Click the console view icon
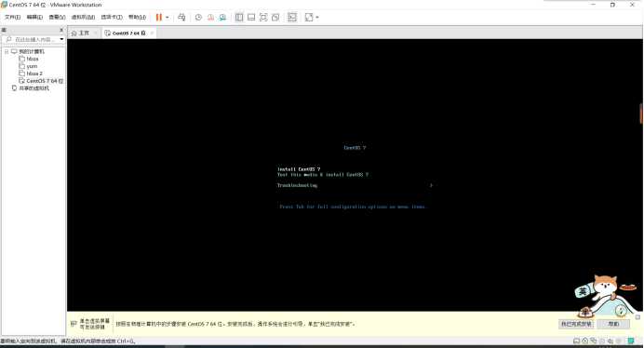The height and width of the screenshot is (348, 644). 292,17
